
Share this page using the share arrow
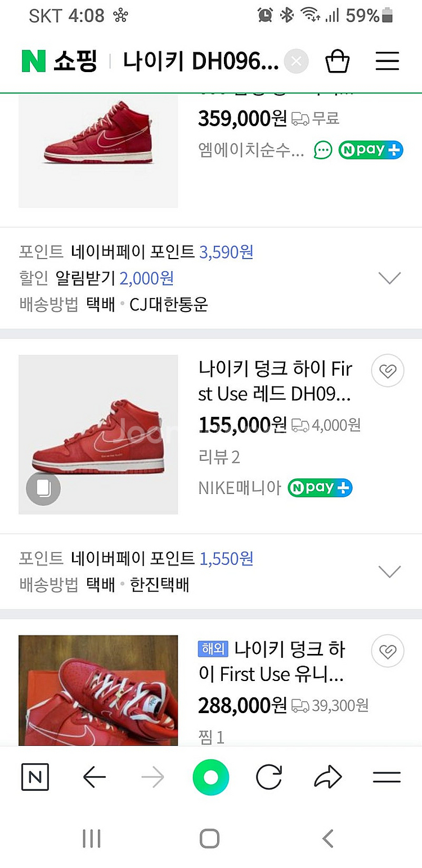tap(328, 778)
